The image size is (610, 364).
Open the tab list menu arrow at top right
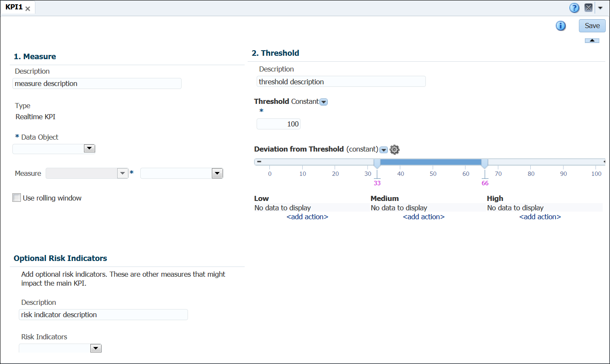(x=600, y=8)
